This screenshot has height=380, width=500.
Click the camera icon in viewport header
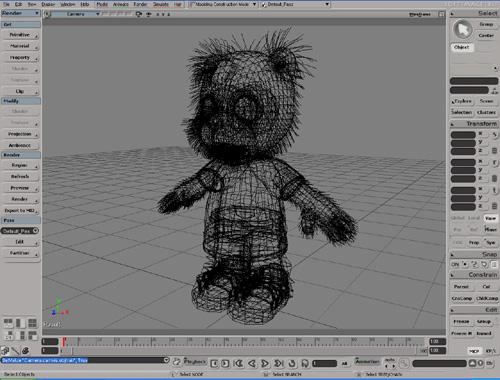pyautogui.click(x=139, y=14)
